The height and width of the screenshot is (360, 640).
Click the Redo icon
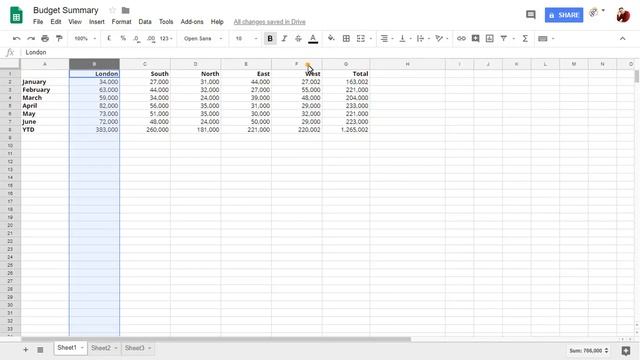coord(31,38)
